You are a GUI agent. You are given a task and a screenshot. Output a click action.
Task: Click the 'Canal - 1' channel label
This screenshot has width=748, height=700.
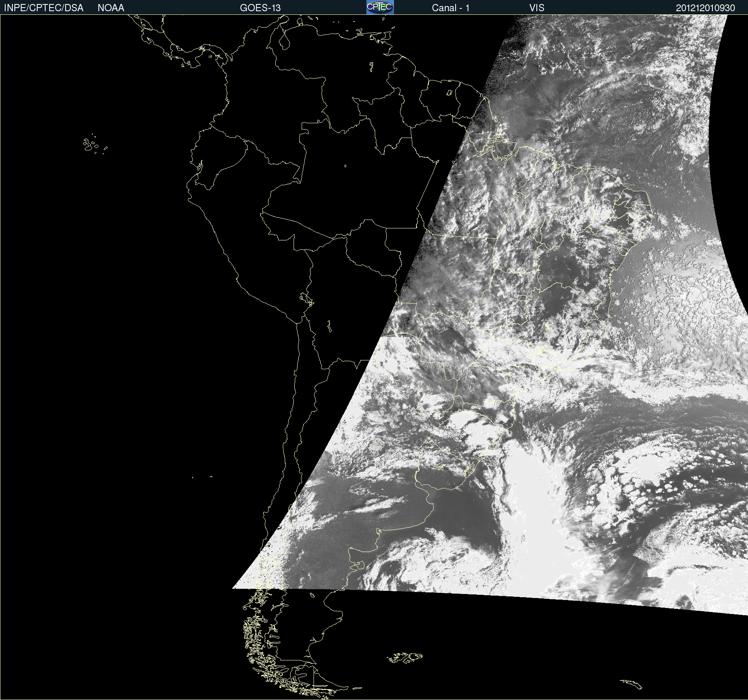coord(451,8)
